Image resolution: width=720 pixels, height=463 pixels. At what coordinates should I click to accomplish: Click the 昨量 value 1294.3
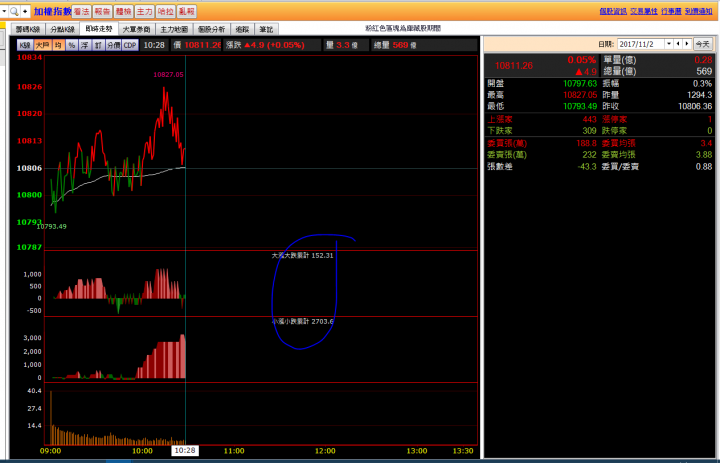click(x=699, y=95)
